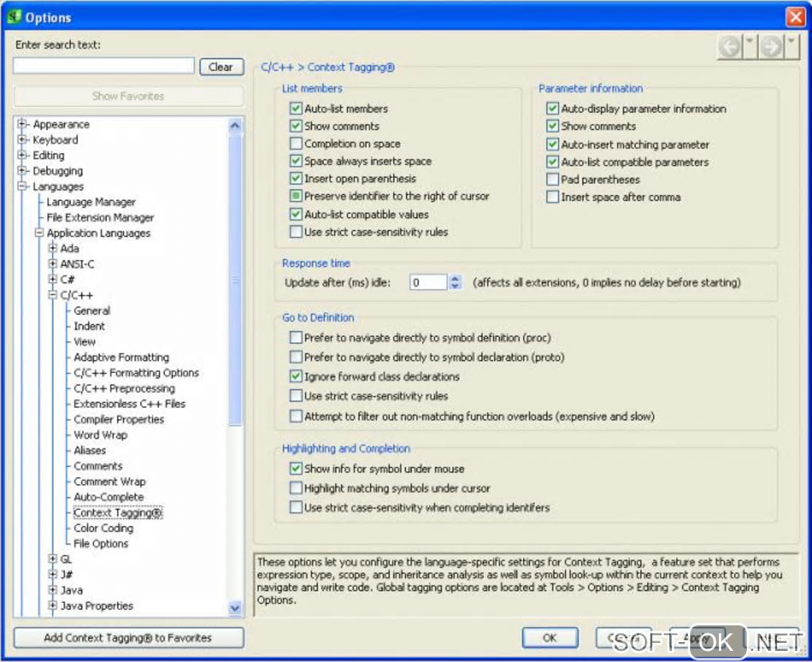Expand the Keyboard tree node

[21, 139]
